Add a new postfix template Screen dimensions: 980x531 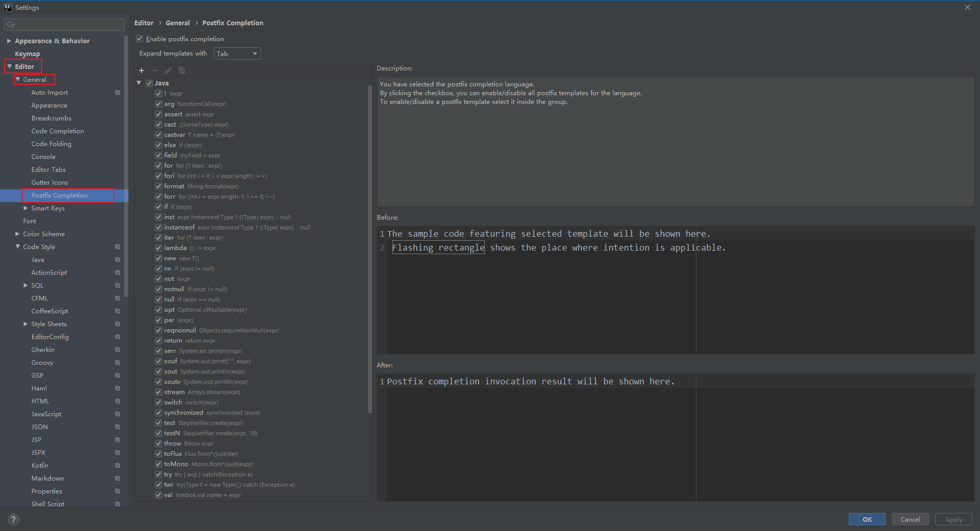142,70
